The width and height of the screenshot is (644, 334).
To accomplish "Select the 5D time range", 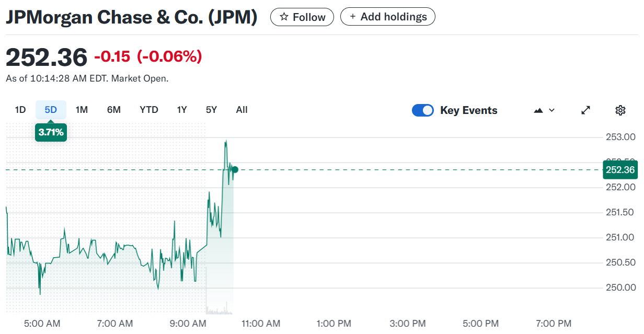I will click(51, 110).
